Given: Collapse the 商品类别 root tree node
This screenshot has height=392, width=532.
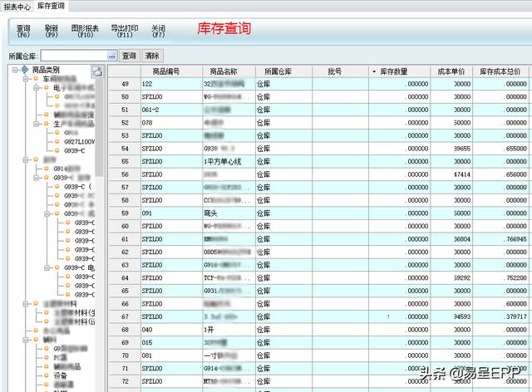Looking at the screenshot, I should pos(15,71).
